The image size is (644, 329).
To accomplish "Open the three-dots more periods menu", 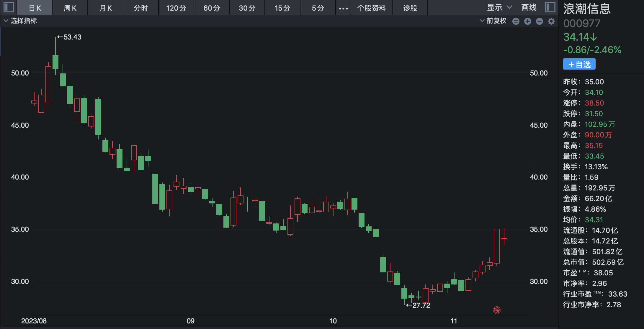I will pyautogui.click(x=343, y=8).
